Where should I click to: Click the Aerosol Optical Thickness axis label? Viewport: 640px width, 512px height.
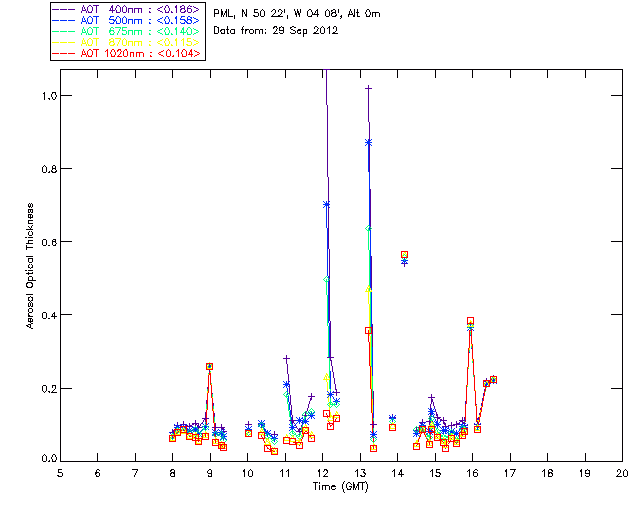click(x=30, y=266)
